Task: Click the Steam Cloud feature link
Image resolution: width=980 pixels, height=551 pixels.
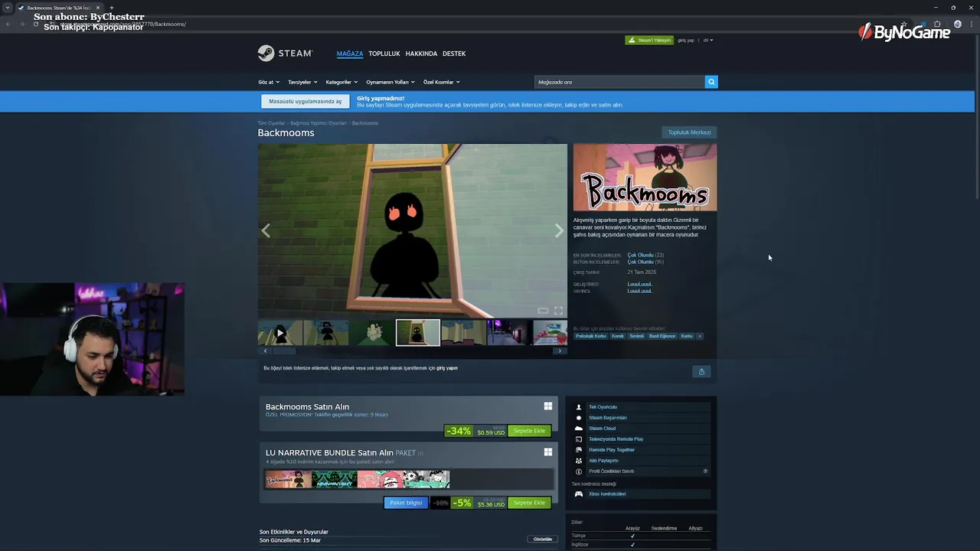Action: click(x=602, y=429)
